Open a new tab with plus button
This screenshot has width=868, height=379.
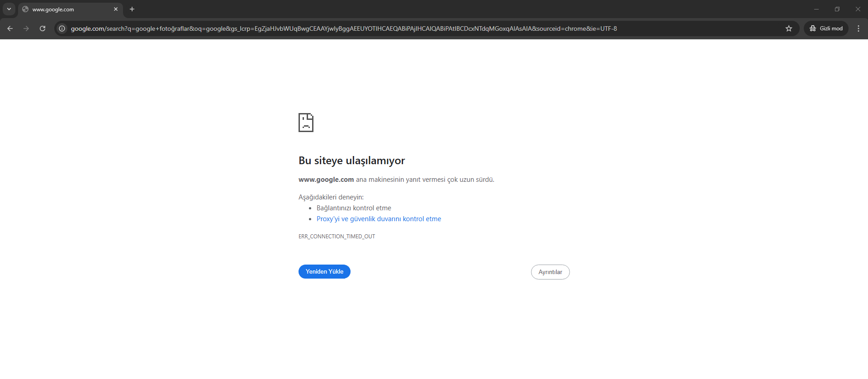(x=132, y=9)
